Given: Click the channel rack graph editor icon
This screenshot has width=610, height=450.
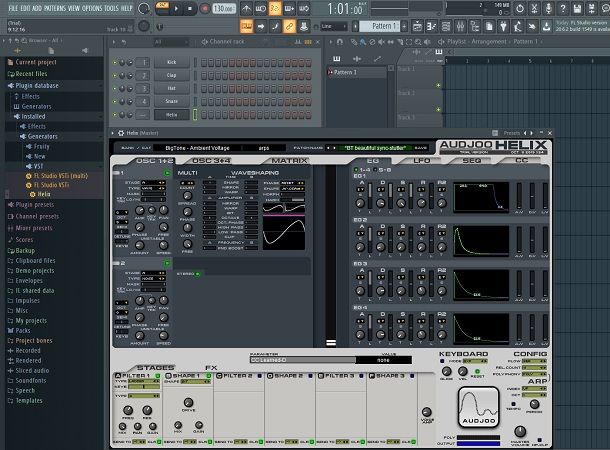Looking at the screenshot, I should 298,42.
